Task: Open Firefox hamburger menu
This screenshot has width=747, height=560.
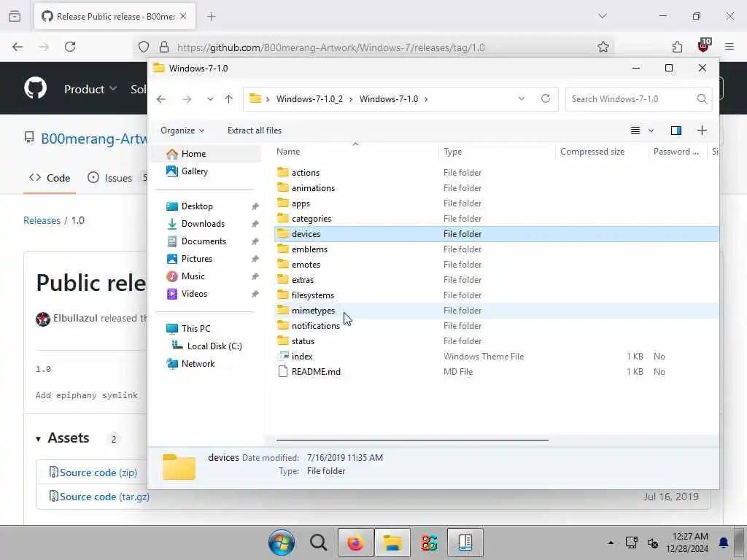Action: (x=729, y=47)
